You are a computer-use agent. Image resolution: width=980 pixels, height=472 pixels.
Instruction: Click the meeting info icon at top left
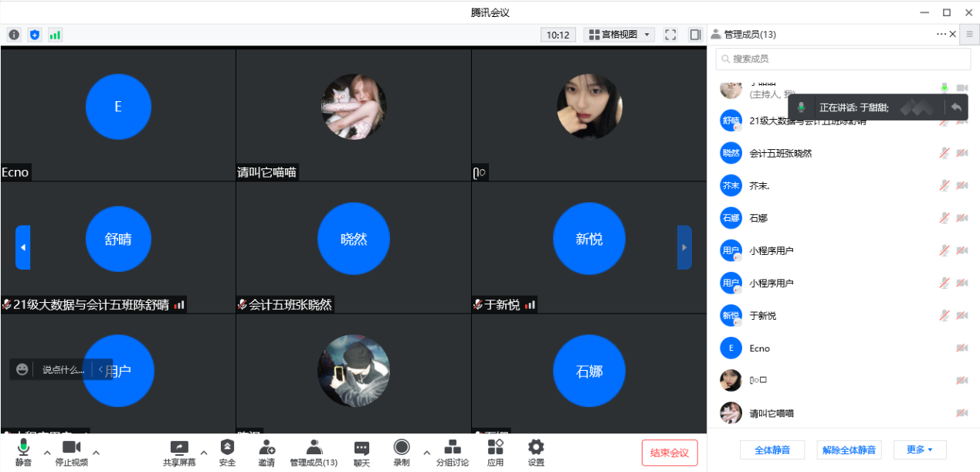point(14,35)
